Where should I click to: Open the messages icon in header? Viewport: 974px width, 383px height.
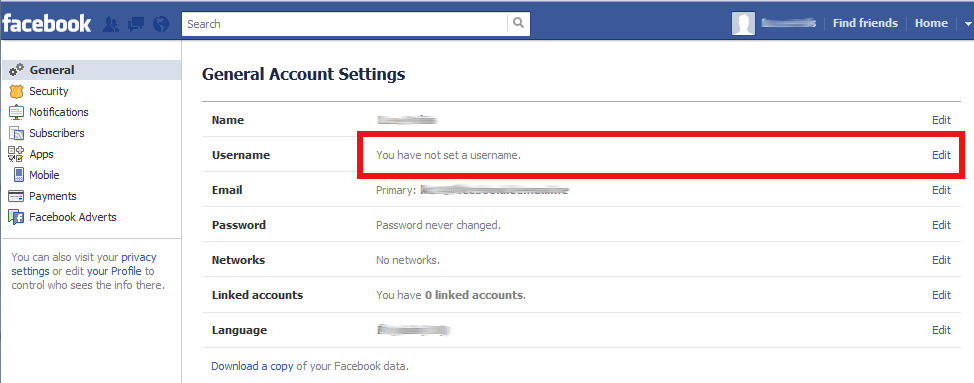(136, 24)
